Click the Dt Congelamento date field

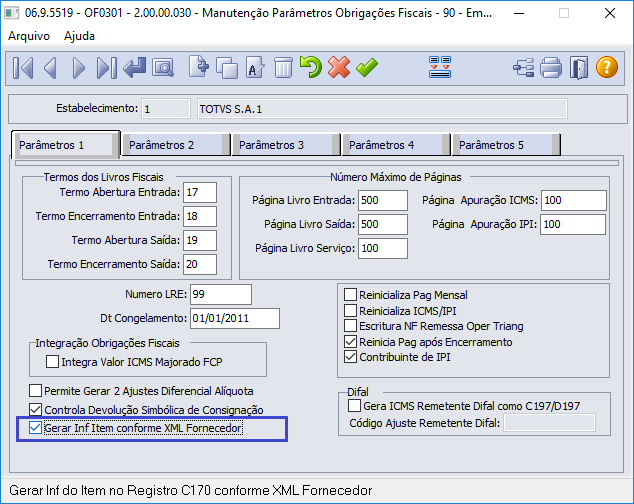point(235,318)
